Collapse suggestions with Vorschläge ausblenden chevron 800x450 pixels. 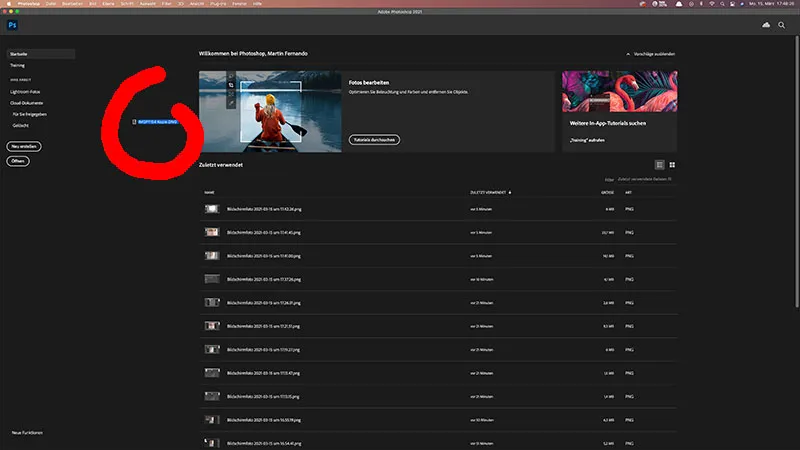click(628, 54)
